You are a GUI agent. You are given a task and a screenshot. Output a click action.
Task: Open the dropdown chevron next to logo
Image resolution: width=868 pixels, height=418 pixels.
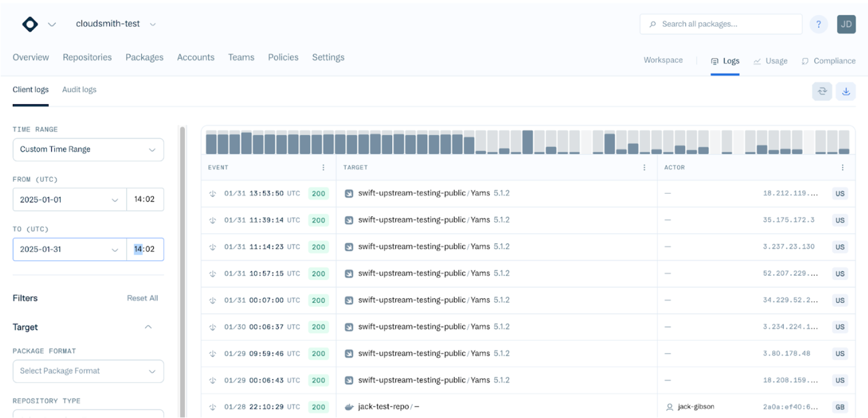coord(52,24)
